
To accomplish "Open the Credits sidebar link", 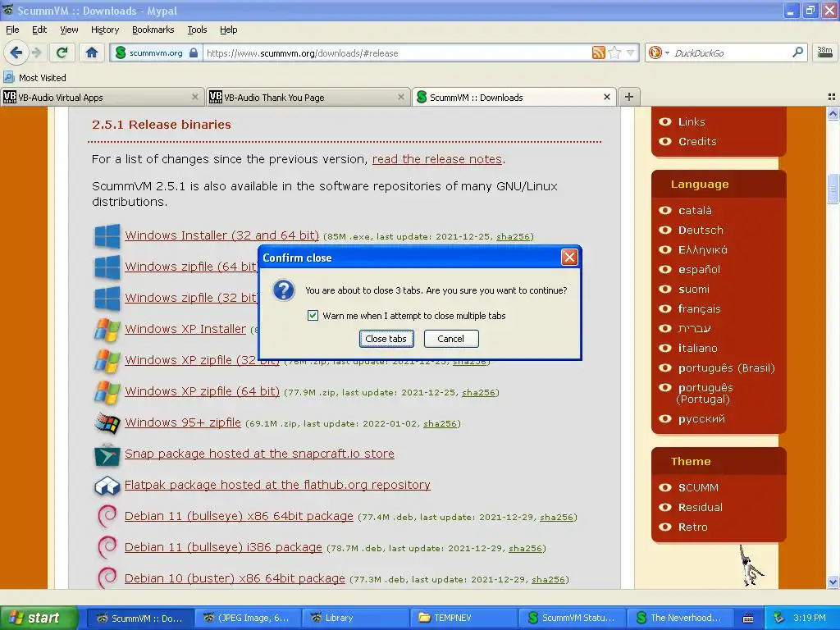I will [697, 141].
